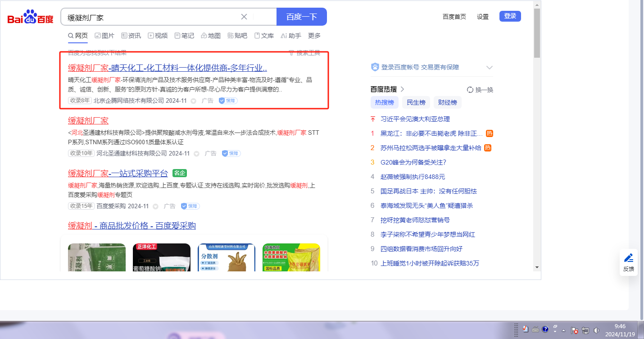Click 保障 badge on the 北京企腾 result
644x339 pixels.
[228, 101]
